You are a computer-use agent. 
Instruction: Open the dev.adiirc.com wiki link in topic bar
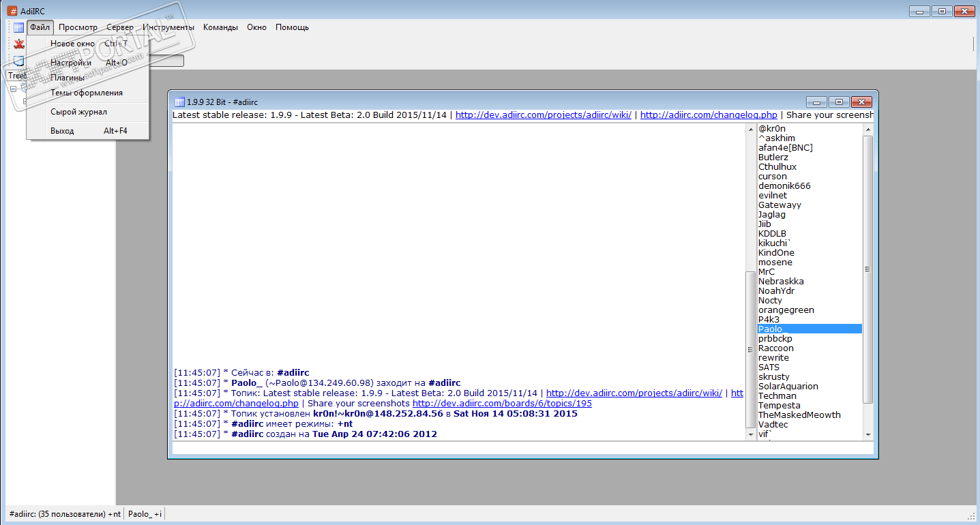544,115
